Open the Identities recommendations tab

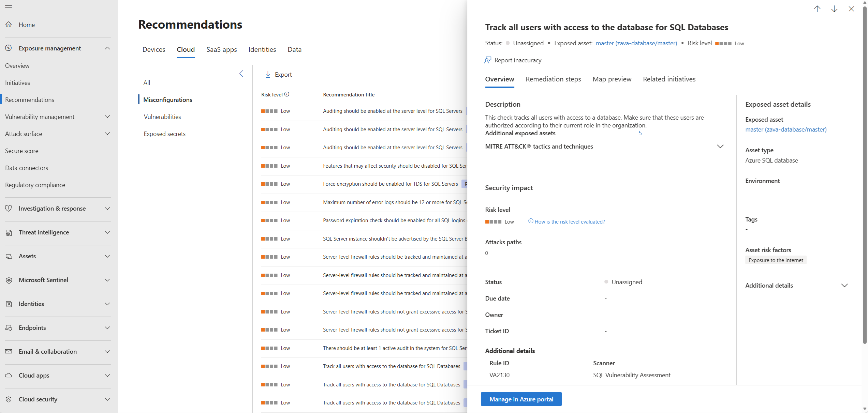tap(262, 49)
